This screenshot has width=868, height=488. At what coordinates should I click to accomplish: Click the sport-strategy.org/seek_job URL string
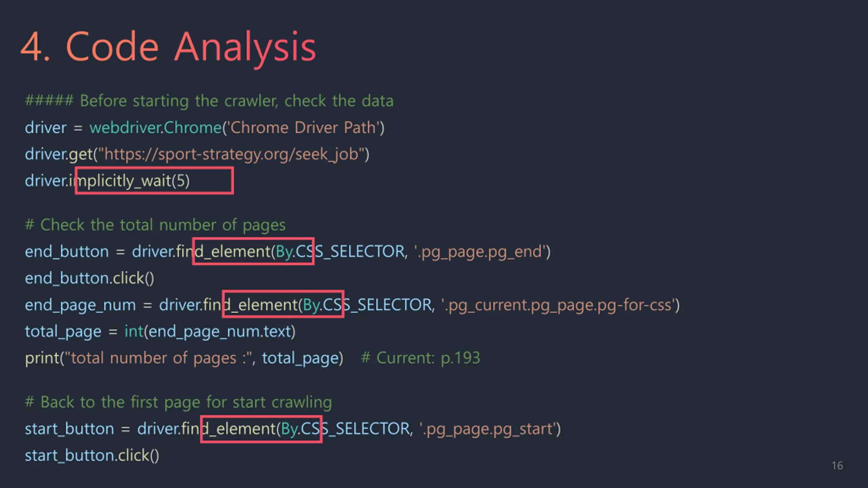231,154
